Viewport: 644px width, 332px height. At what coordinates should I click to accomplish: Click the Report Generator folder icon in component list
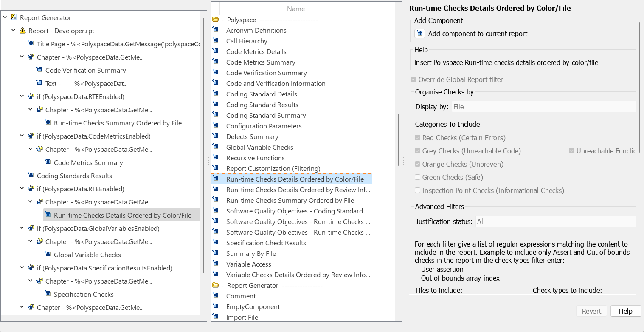tap(215, 285)
